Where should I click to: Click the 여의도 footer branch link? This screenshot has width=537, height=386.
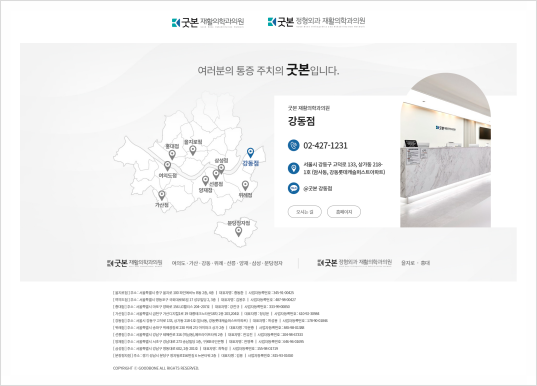tap(178, 263)
